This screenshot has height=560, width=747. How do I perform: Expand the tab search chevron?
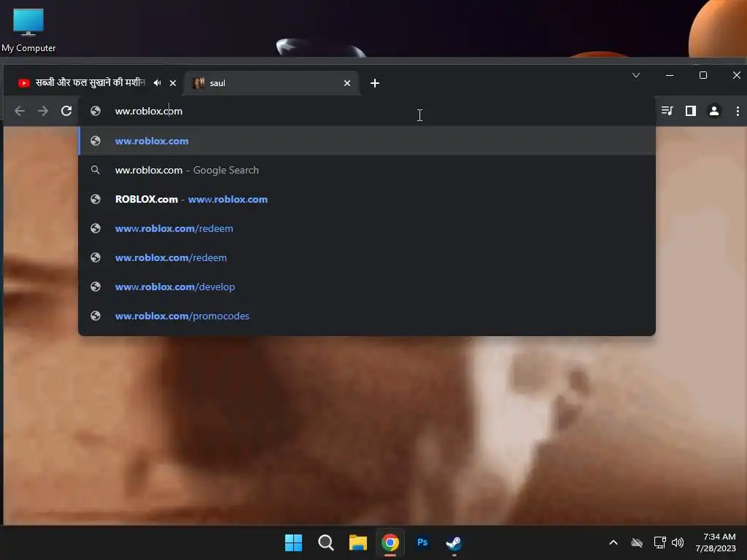(636, 75)
